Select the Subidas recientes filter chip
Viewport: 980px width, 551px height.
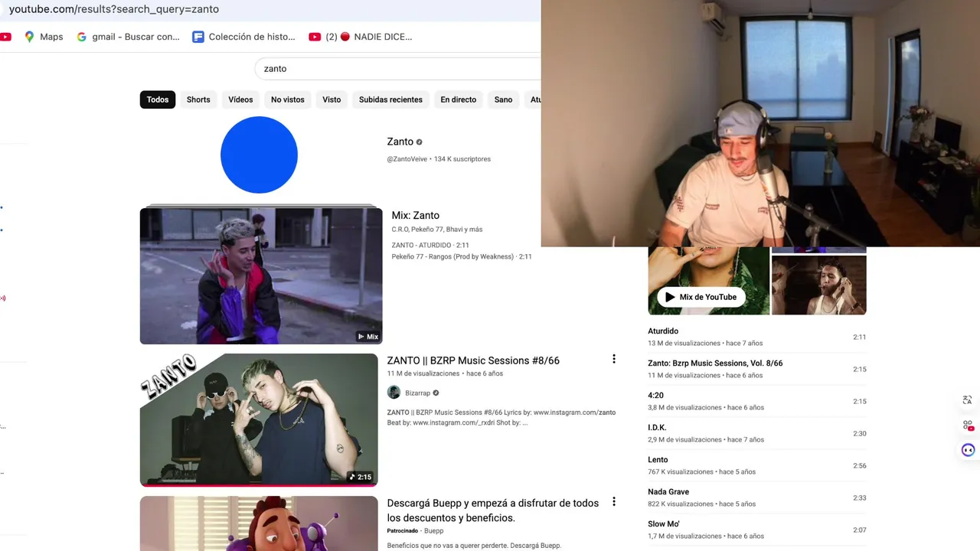pos(390,99)
